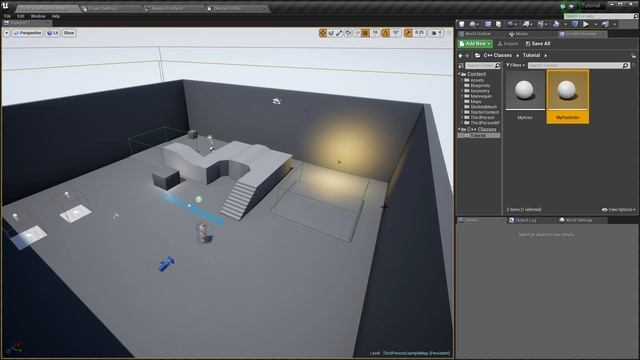Open the scale snap value 0.25
Screen dimensions: 640x360
419,33
